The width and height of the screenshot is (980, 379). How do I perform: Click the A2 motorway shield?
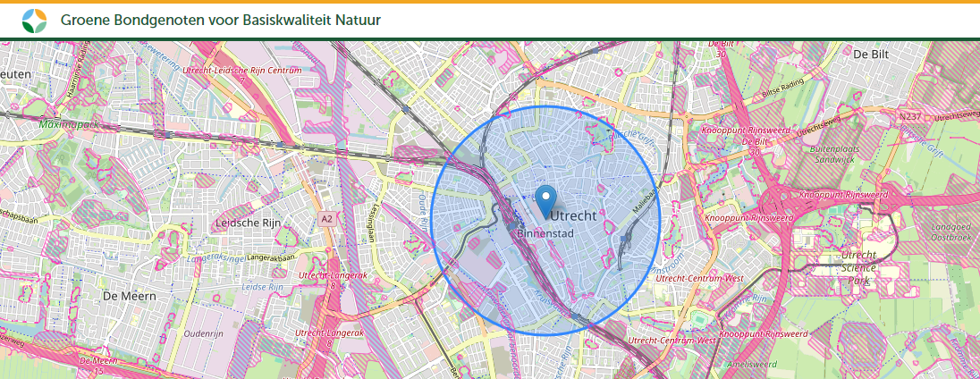pos(327,219)
